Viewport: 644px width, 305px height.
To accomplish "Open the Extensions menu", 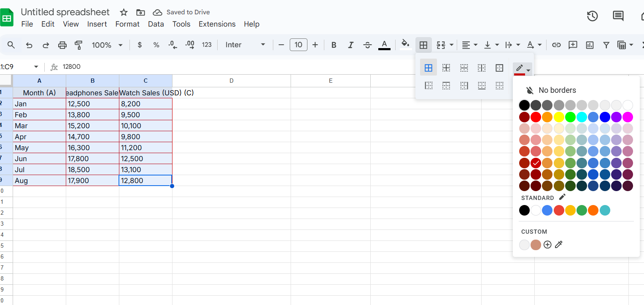I will (x=217, y=24).
